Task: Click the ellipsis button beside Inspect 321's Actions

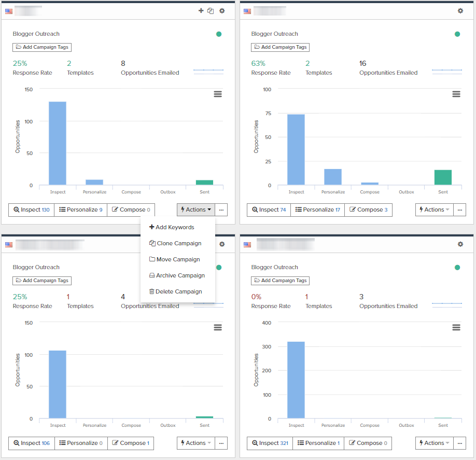Action: pos(459,443)
